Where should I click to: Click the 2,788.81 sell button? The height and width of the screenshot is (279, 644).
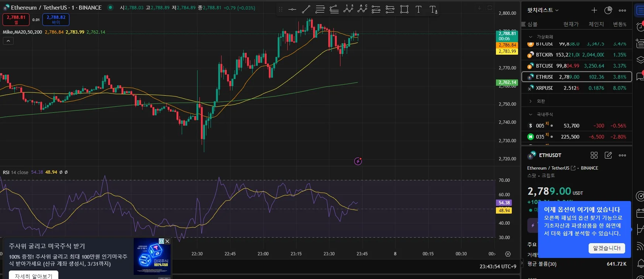coord(16,20)
